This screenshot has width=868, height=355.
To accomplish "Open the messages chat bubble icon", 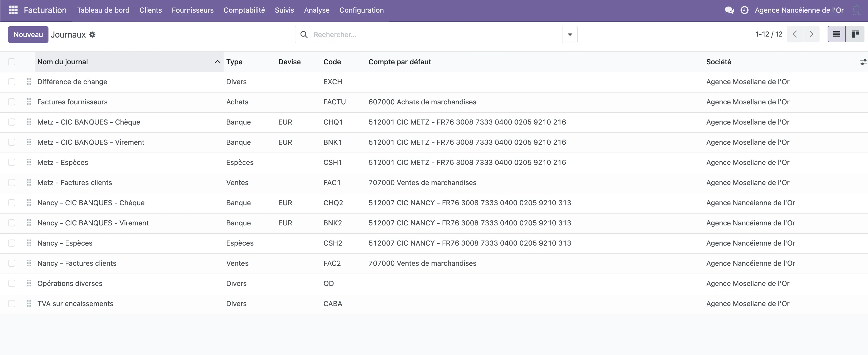I will [729, 10].
